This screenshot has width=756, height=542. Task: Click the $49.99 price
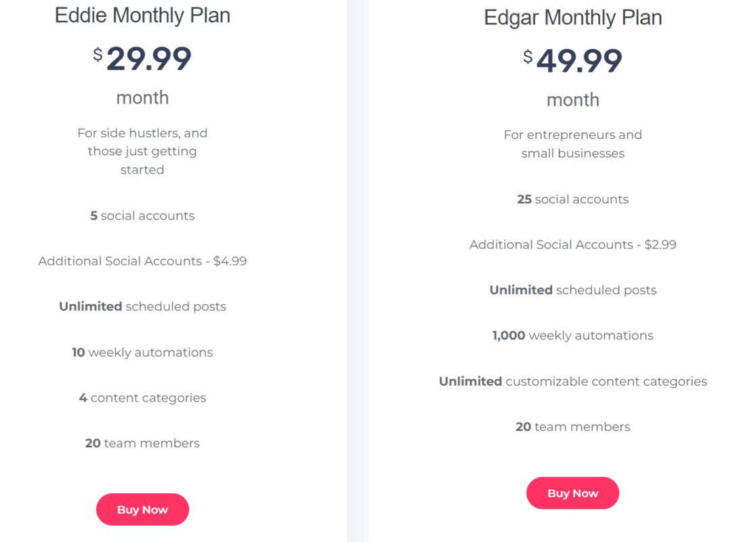(573, 61)
